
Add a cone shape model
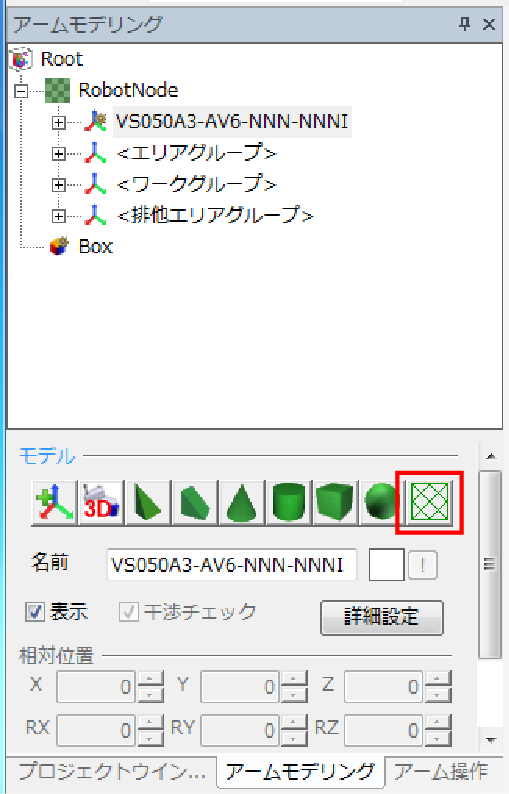click(242, 503)
